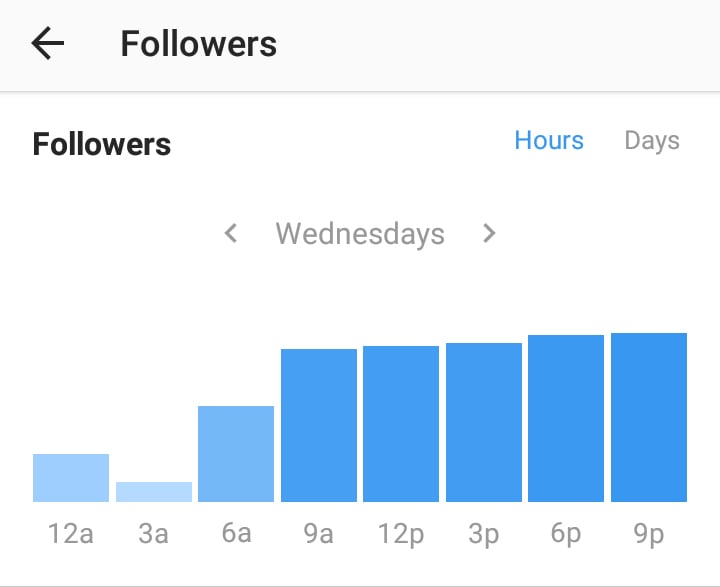Image resolution: width=720 pixels, height=587 pixels.
Task: Select the 6a followers bar
Action: click(236, 454)
